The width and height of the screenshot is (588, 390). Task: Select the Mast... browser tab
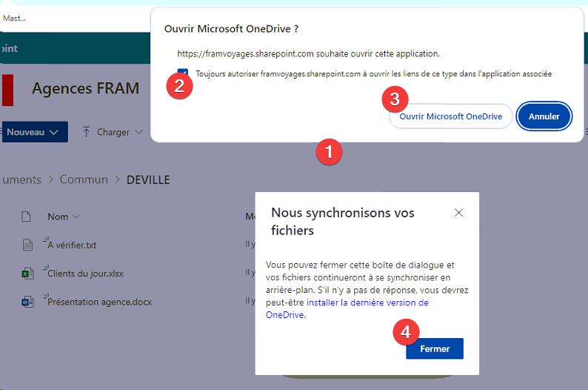click(x=15, y=19)
